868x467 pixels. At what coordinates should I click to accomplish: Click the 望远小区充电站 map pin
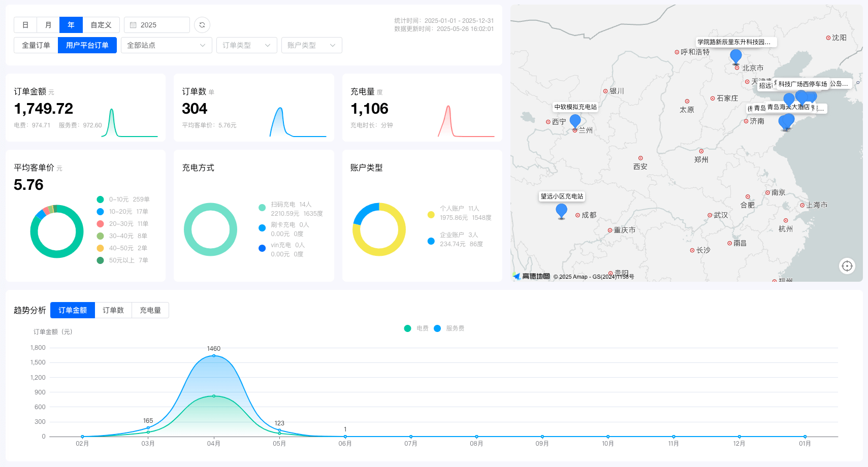(561, 211)
